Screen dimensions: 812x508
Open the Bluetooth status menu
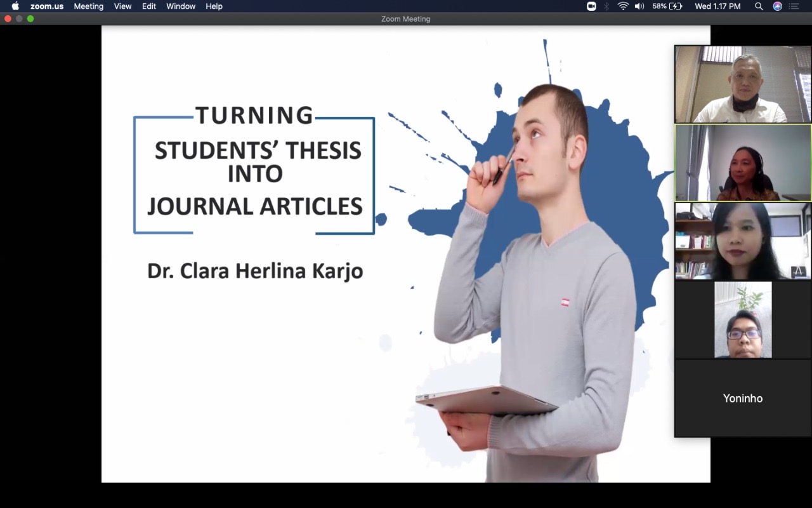(606, 6)
